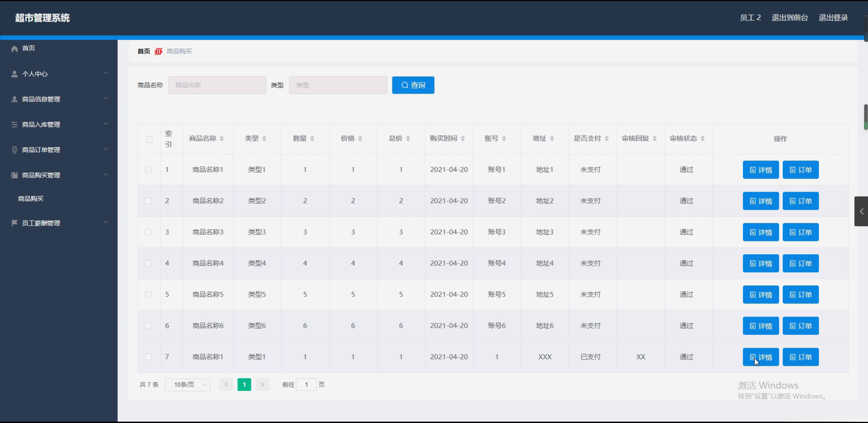Click the 商品名称 search input field
868x423 pixels.
[x=217, y=85]
